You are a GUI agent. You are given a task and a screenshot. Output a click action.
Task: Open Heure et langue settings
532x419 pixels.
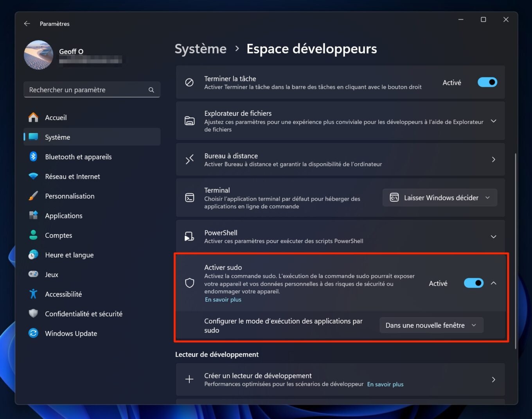coord(92,255)
